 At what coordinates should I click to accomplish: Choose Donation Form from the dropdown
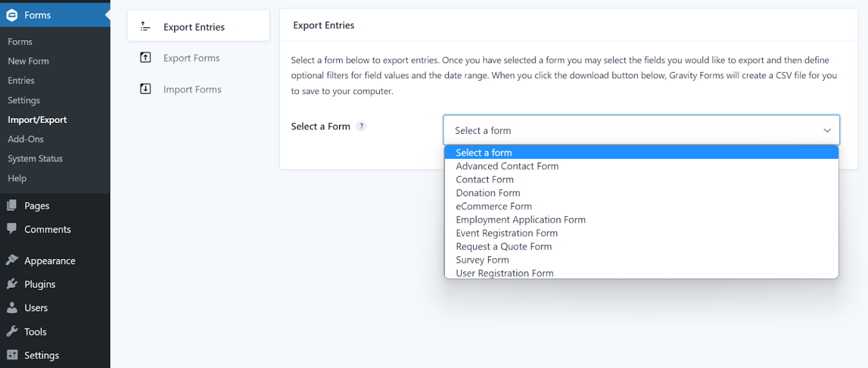coord(488,192)
